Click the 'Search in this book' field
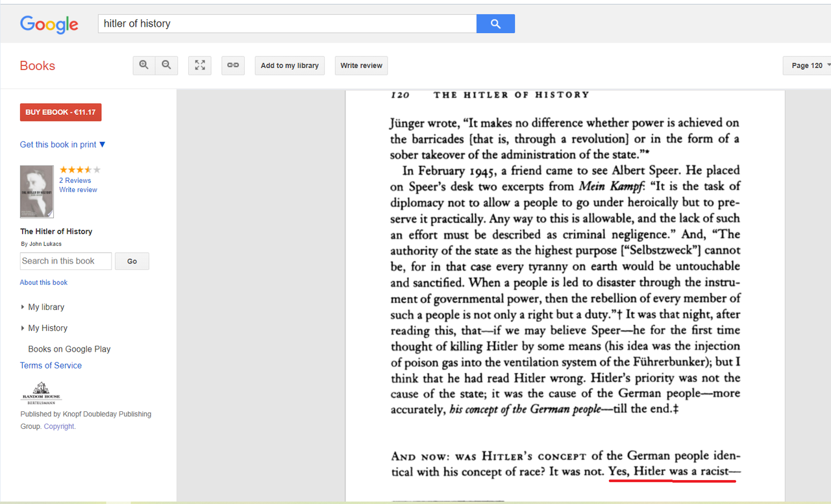This screenshot has width=831, height=504. pyautogui.click(x=66, y=261)
